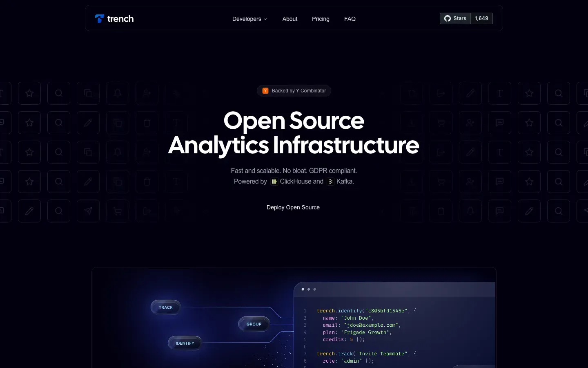Viewport: 588px width, 368px height.
Task: Select the GROUP pill in the diagram
Action: (254, 324)
